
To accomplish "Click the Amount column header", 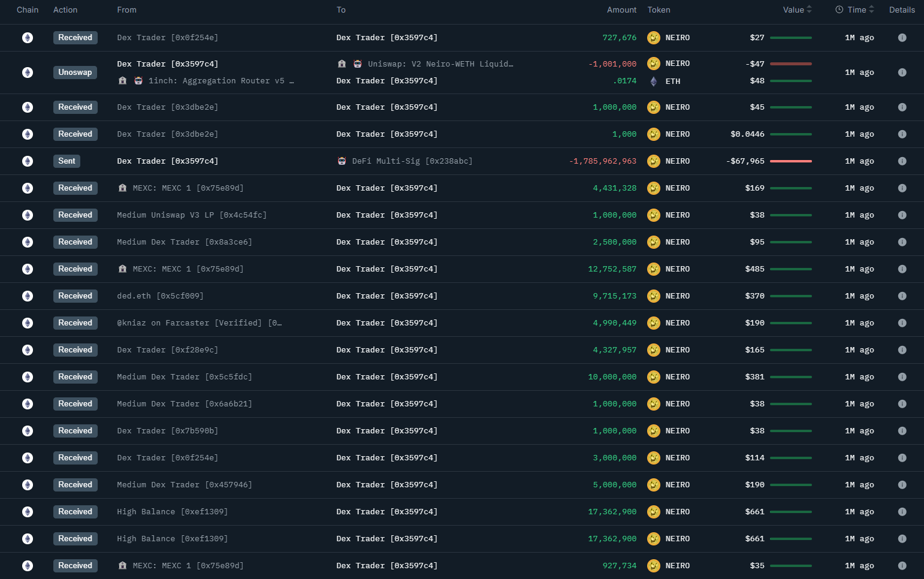I will (621, 10).
